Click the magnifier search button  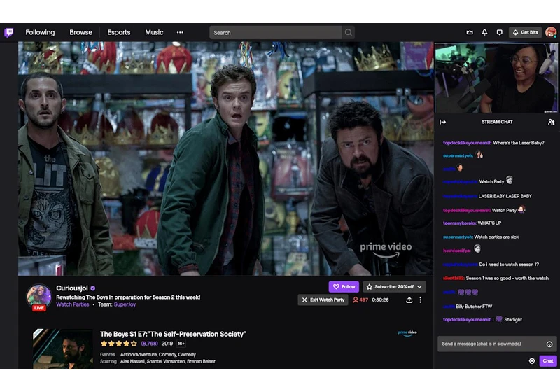(x=348, y=32)
